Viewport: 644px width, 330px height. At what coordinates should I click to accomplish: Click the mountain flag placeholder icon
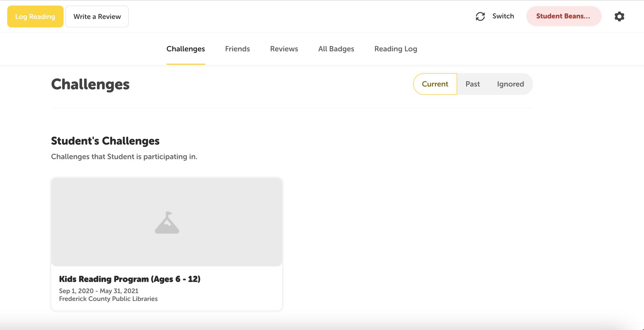coord(167,223)
